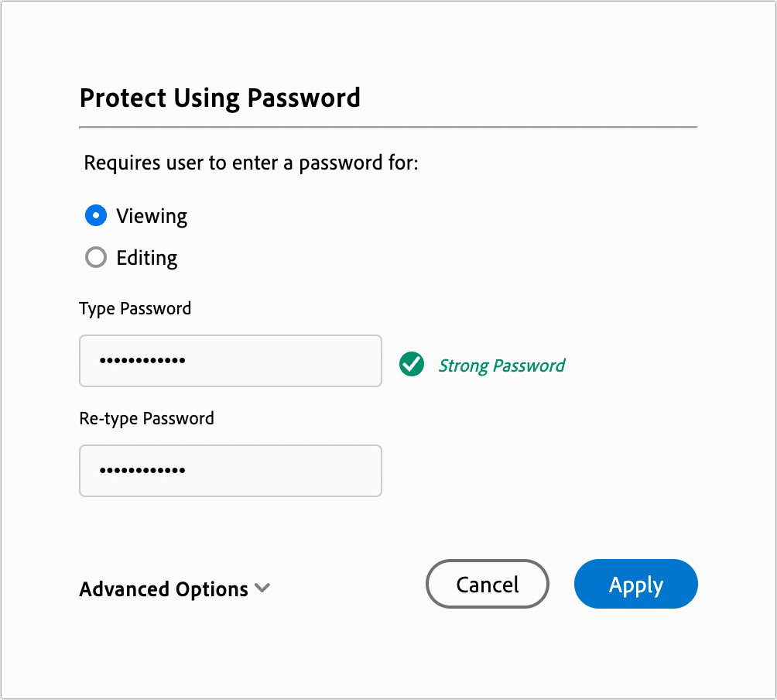Click the green strong password checkmark icon
This screenshot has height=700, width=777.
click(412, 364)
